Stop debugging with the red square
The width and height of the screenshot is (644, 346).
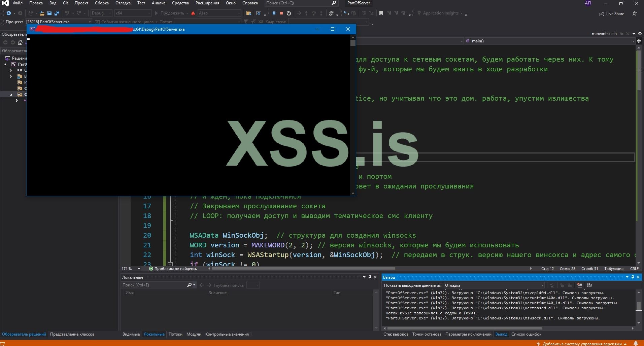281,13
